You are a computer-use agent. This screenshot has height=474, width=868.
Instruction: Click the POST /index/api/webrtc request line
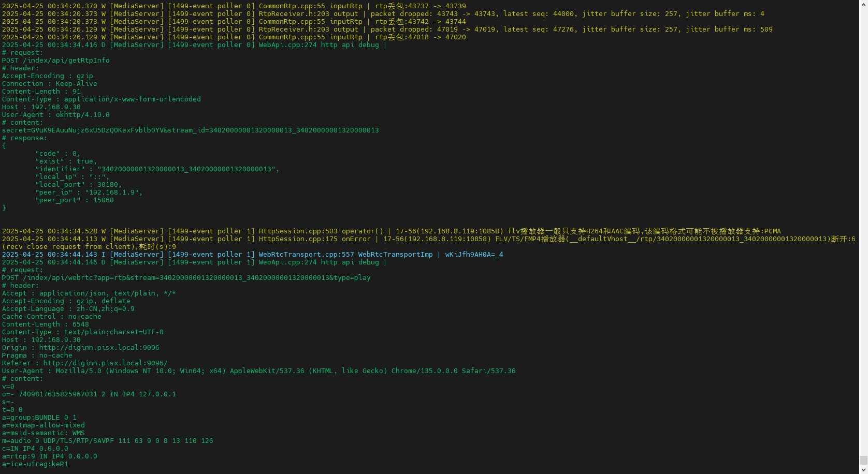pyautogui.click(x=186, y=278)
